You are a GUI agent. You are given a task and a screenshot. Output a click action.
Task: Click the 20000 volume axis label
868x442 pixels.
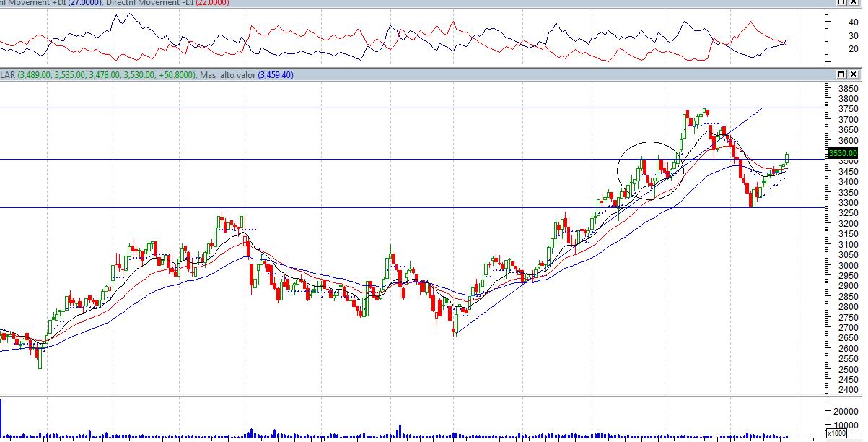846,410
